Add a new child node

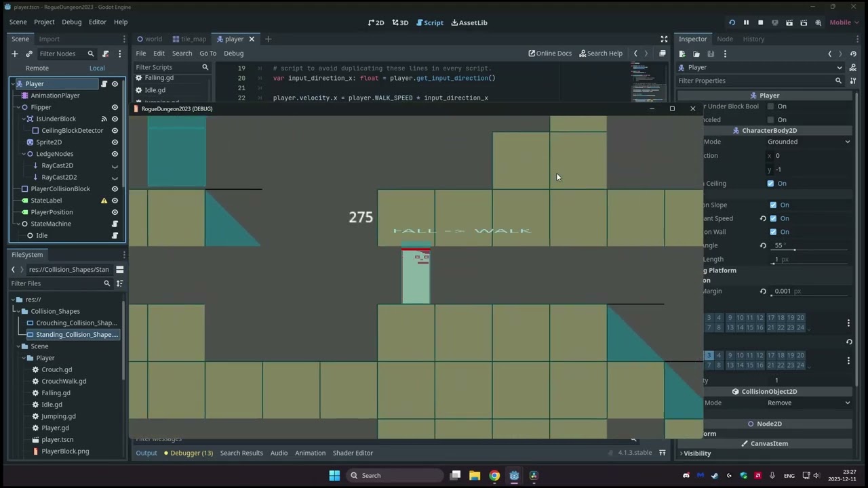[14, 54]
